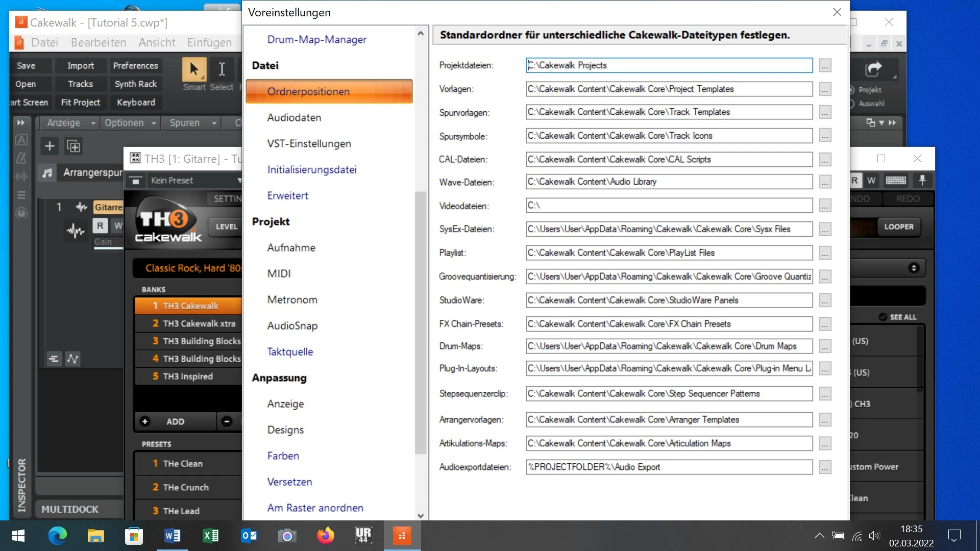The image size is (980, 551).
Task: Click the preferences list scrollbar thumb
Action: pyautogui.click(x=421, y=321)
